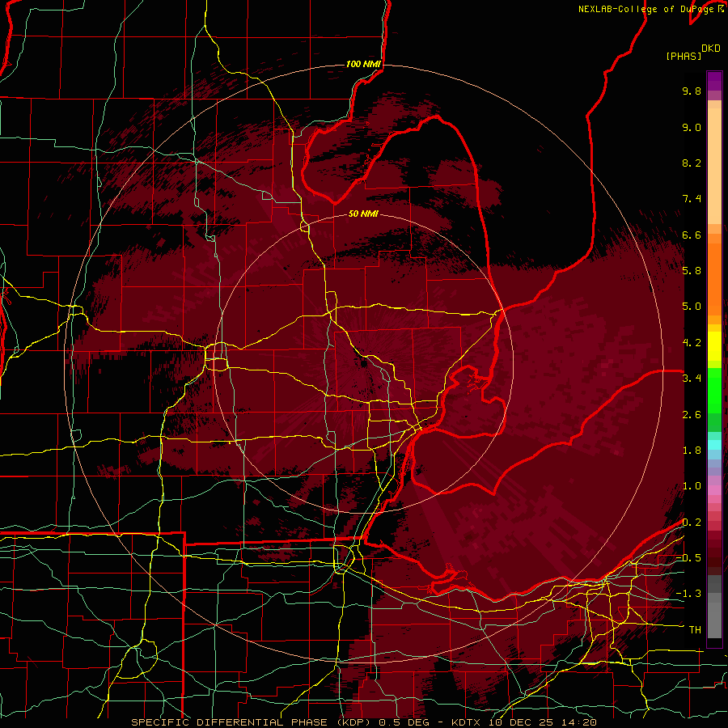The image size is (728, 728).
Task: Click the DKD label above the color bar
Action: [710, 49]
